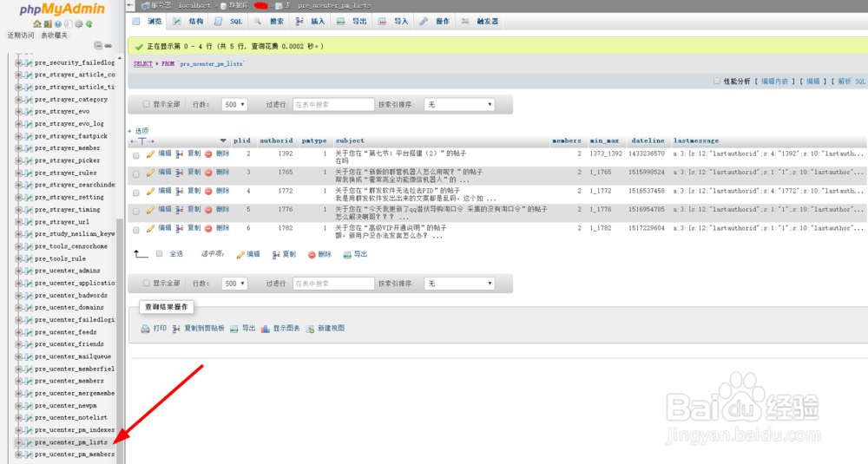Click the lower filter rows search field
868x464 pixels.
[334, 284]
